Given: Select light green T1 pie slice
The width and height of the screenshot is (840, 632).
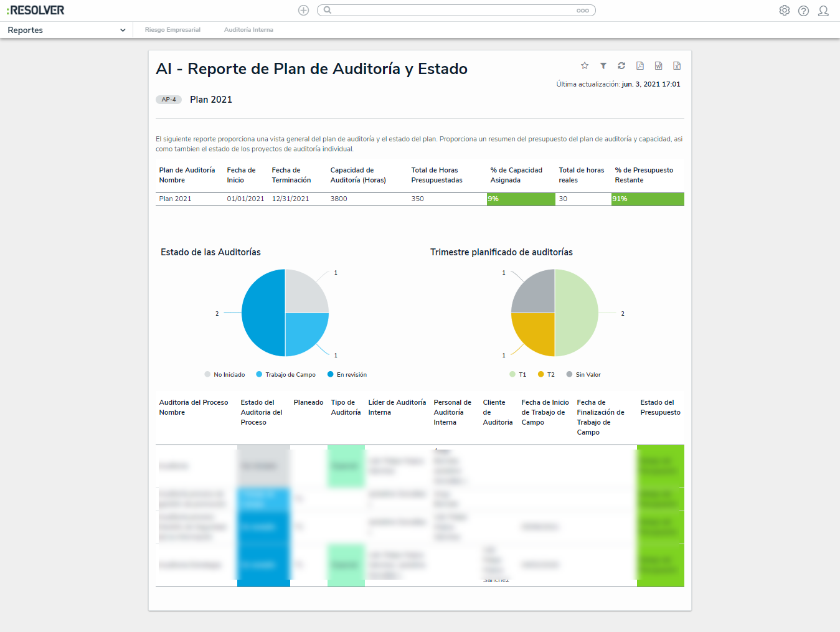Looking at the screenshot, I should pos(578,313).
